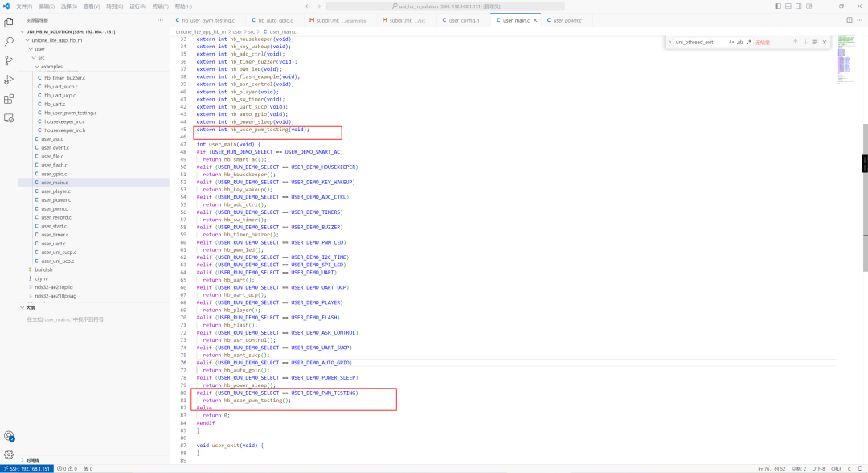Viewport: 868px width, 473px height.
Task: Open editor more actions ellipsis menu
Action: tap(860, 20)
